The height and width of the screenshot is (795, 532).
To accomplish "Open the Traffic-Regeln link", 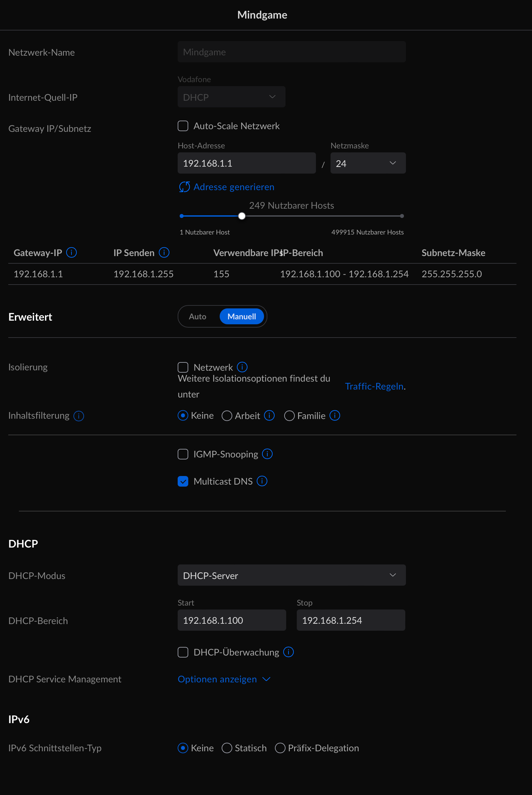I will point(374,387).
